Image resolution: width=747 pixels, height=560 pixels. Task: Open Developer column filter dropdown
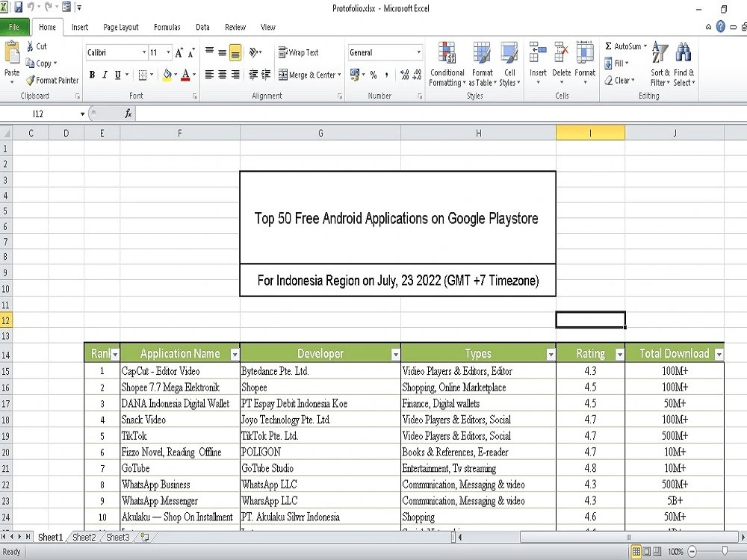point(395,354)
